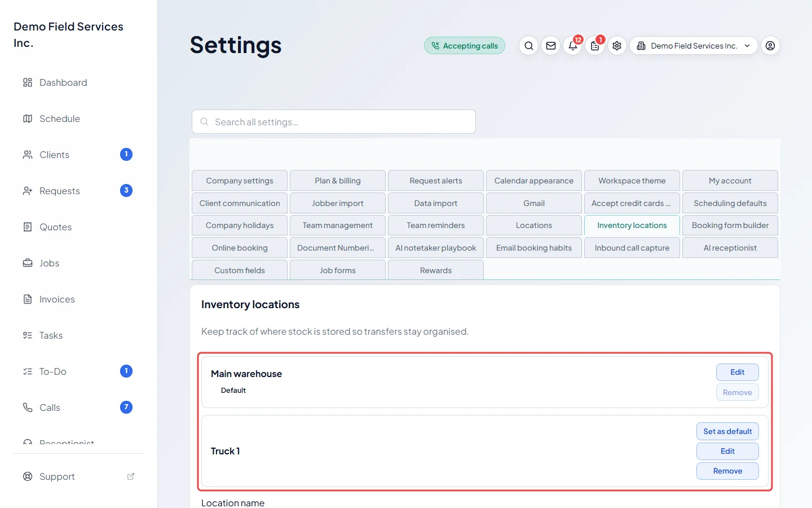The width and height of the screenshot is (812, 508).
Task: Open the Job forms tab
Action: click(x=338, y=270)
